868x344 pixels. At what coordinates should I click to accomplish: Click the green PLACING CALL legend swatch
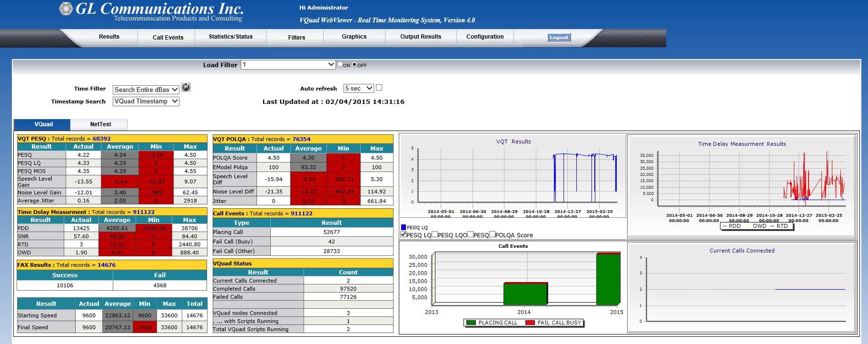471,323
